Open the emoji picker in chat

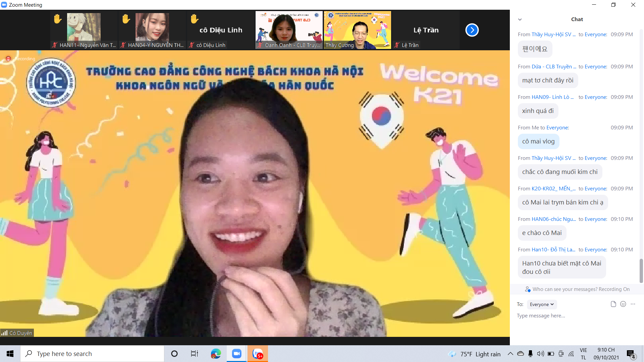tap(623, 304)
